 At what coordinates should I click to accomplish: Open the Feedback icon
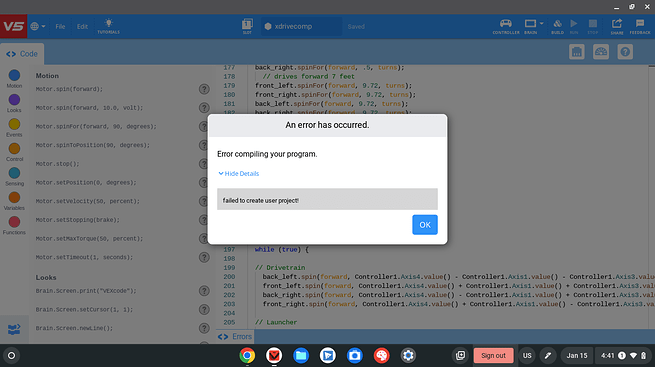[x=640, y=26]
